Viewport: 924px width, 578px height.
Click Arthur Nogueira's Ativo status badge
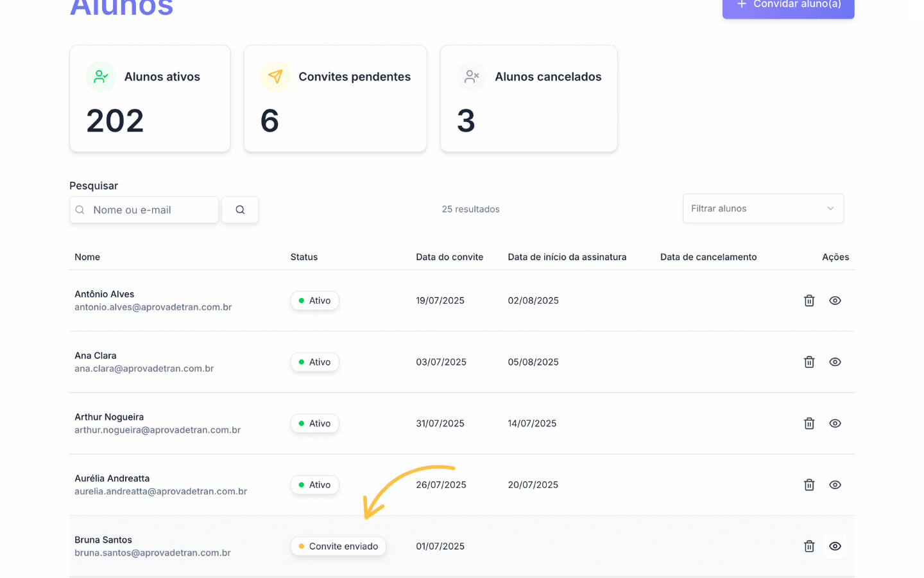[x=315, y=423]
